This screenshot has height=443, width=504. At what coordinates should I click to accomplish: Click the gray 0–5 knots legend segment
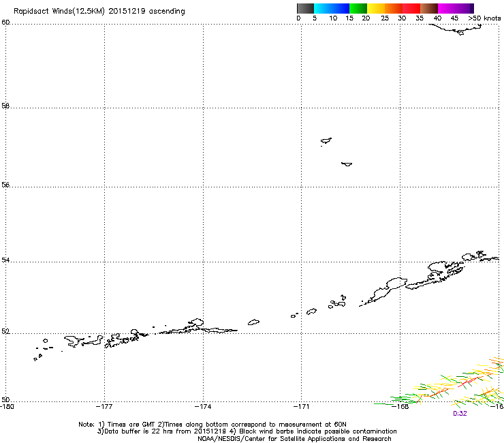tap(305, 8)
